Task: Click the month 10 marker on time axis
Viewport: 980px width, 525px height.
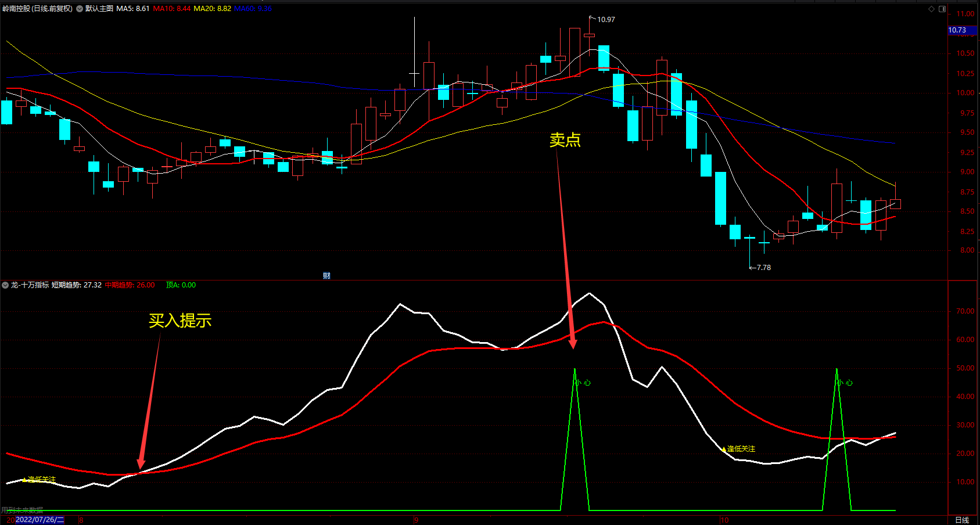Action: click(724, 520)
